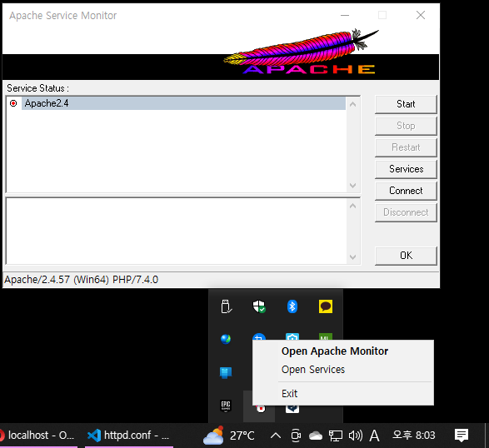Click the up arrow of service list scrollbar
489x448 pixels.
(352, 104)
